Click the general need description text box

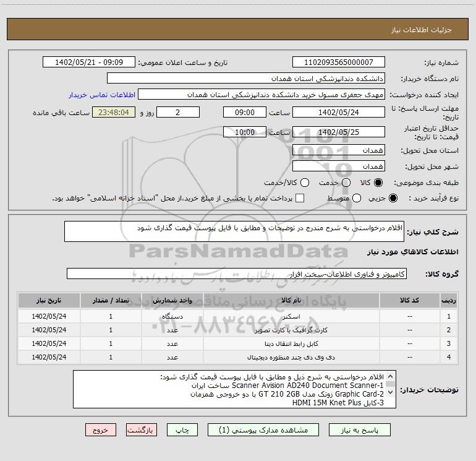(234, 231)
